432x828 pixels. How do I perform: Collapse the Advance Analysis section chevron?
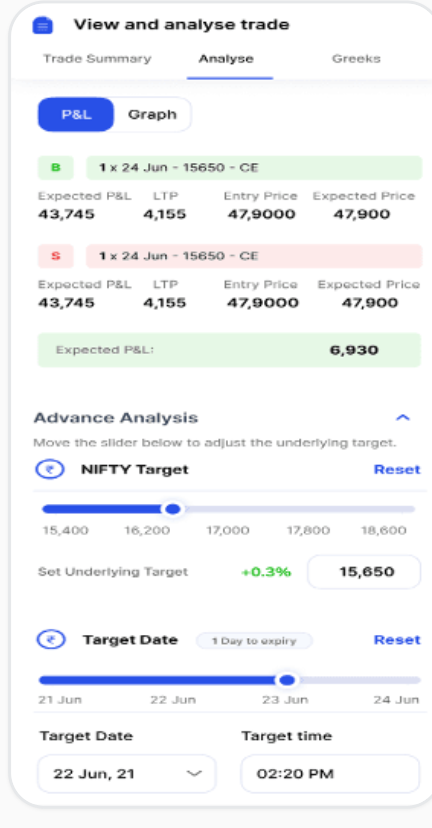pos(403,418)
